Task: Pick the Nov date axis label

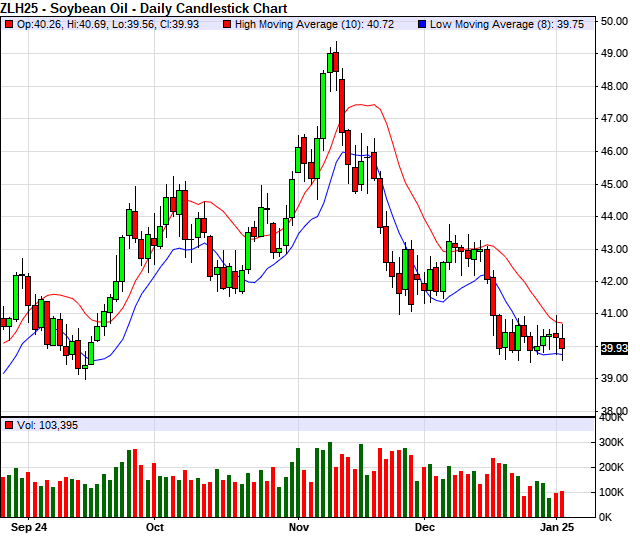Action: (x=299, y=525)
